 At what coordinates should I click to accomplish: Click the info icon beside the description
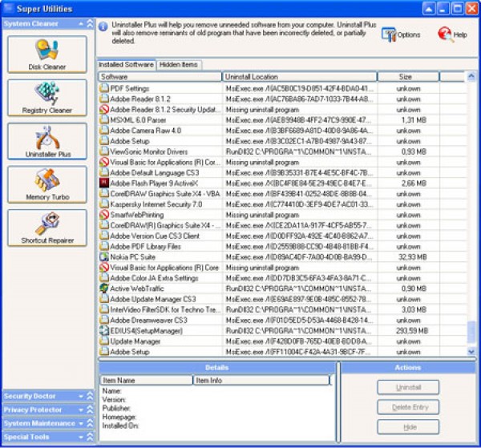tap(103, 26)
